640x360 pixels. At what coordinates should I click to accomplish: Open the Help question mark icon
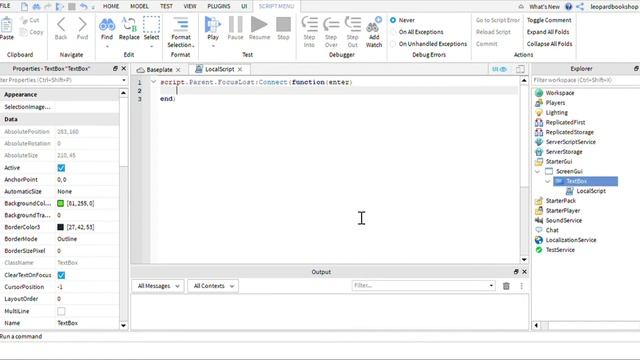(x=569, y=7)
